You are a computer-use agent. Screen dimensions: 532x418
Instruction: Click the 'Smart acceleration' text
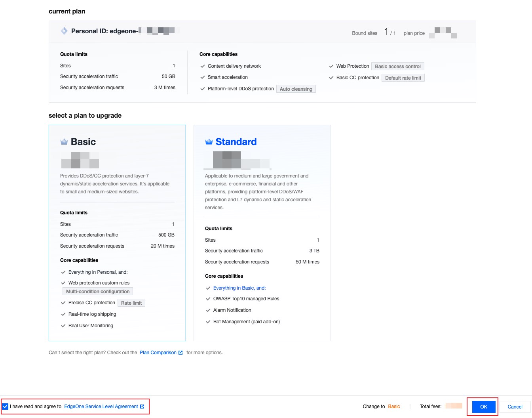228,77
